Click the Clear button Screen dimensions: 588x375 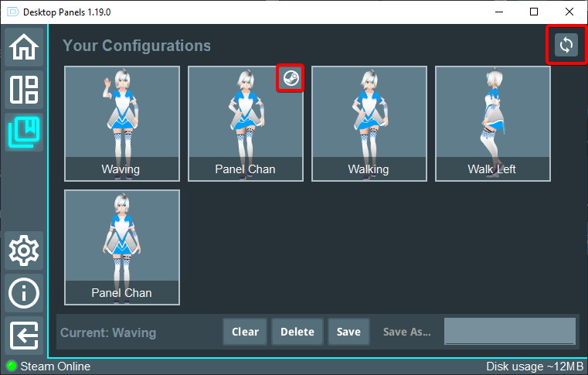click(x=245, y=332)
